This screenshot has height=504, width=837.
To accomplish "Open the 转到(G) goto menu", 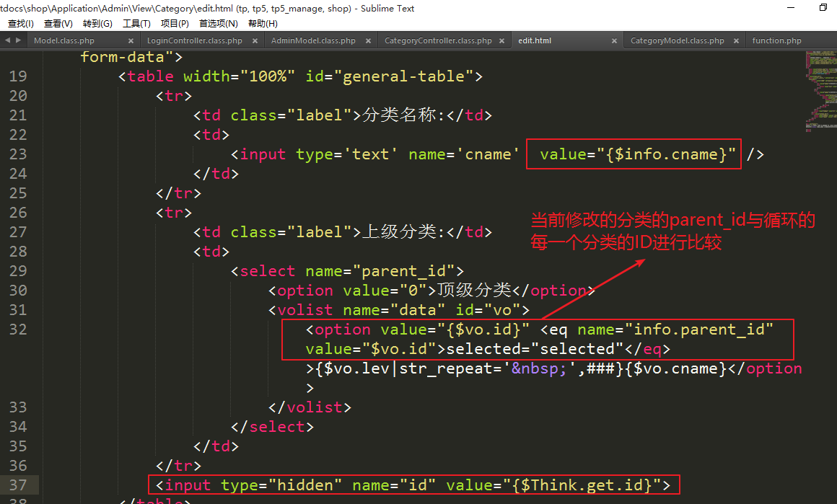I will tap(97, 24).
